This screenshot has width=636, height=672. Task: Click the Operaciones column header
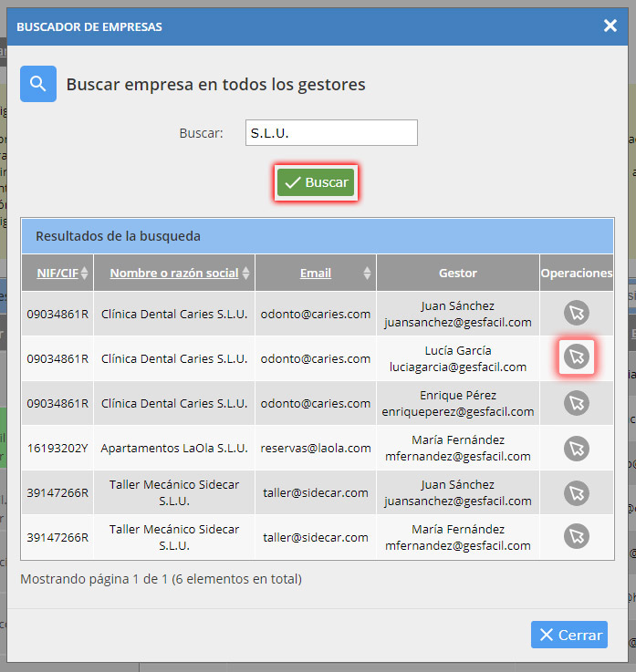click(x=576, y=273)
